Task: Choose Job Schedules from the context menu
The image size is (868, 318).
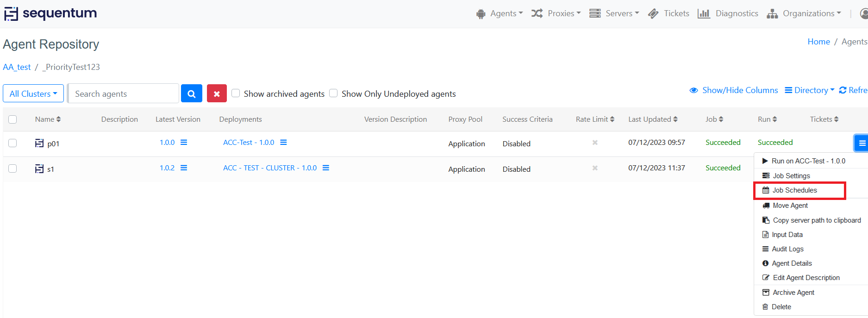Action: click(x=794, y=190)
